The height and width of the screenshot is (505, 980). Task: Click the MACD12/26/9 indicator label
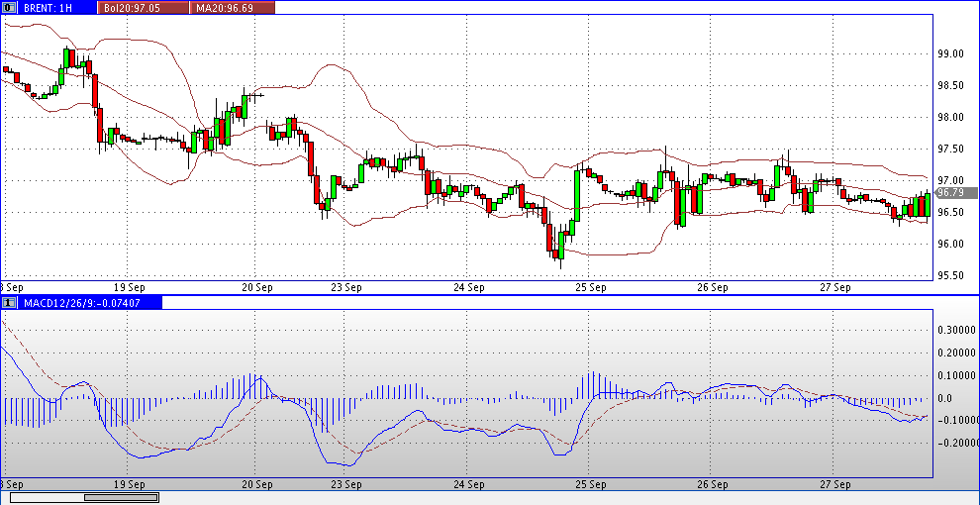click(x=90, y=303)
